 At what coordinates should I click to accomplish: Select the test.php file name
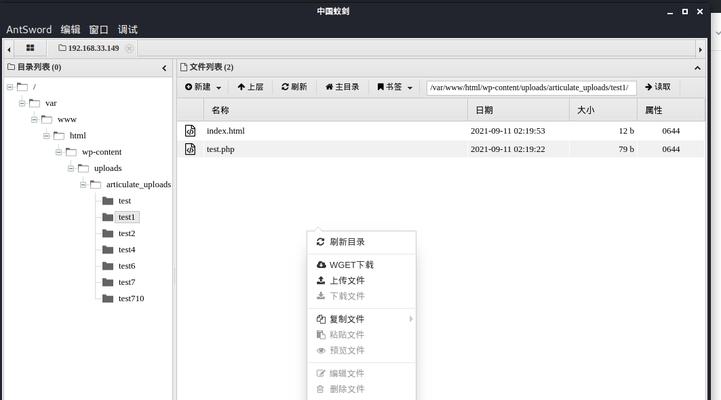[221, 149]
